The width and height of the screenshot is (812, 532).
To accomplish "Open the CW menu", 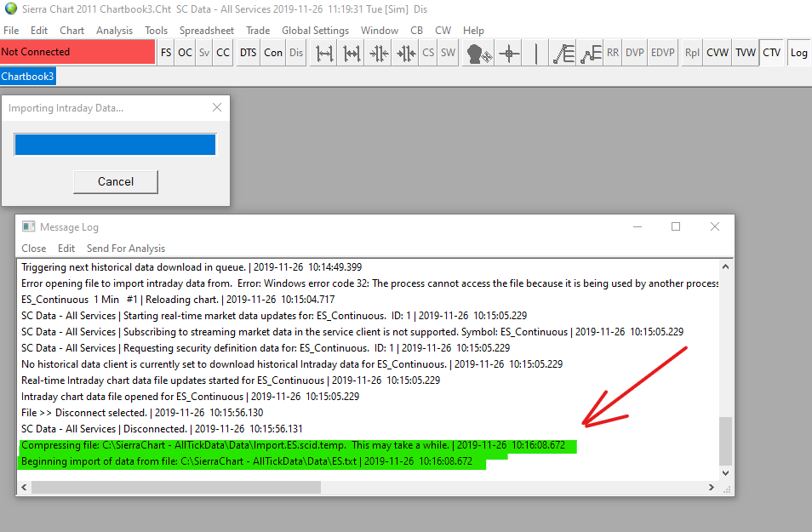I will tap(443, 31).
